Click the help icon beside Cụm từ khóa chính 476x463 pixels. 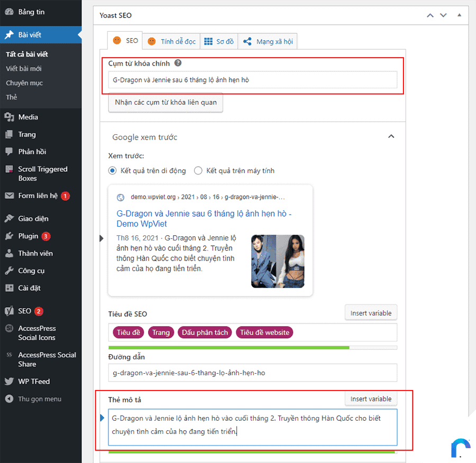coord(178,63)
